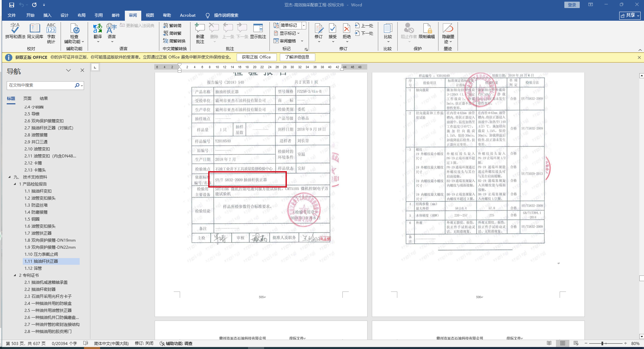Click the tab stop selector beside the ruler
Image resolution: width=644 pixels, height=349 pixels.
pyautogui.click(x=95, y=67)
